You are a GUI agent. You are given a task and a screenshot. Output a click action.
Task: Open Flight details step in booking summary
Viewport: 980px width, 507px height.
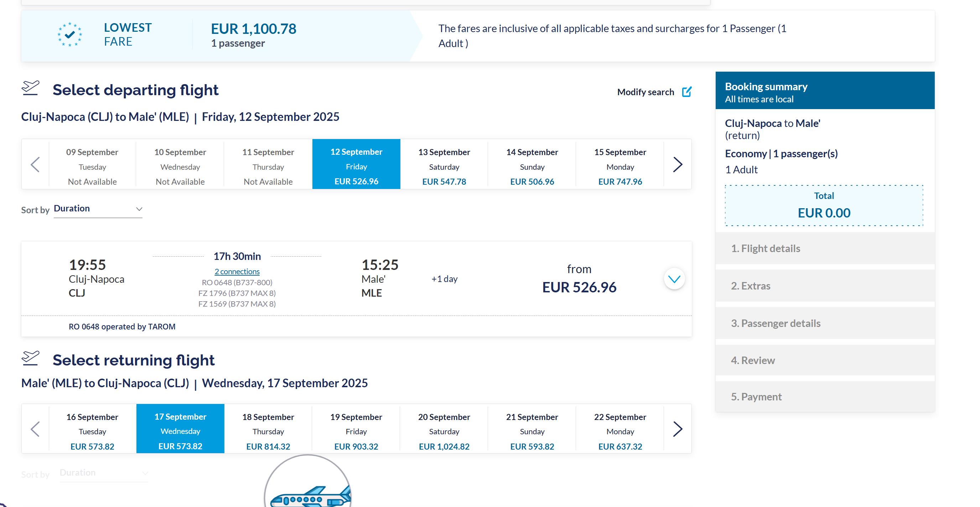point(766,249)
